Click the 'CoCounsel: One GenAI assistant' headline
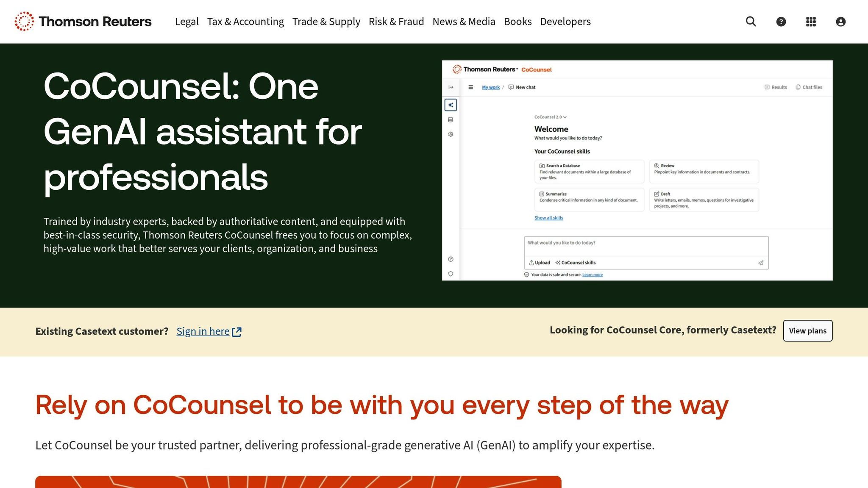This screenshot has height=488, width=868. tap(203, 132)
